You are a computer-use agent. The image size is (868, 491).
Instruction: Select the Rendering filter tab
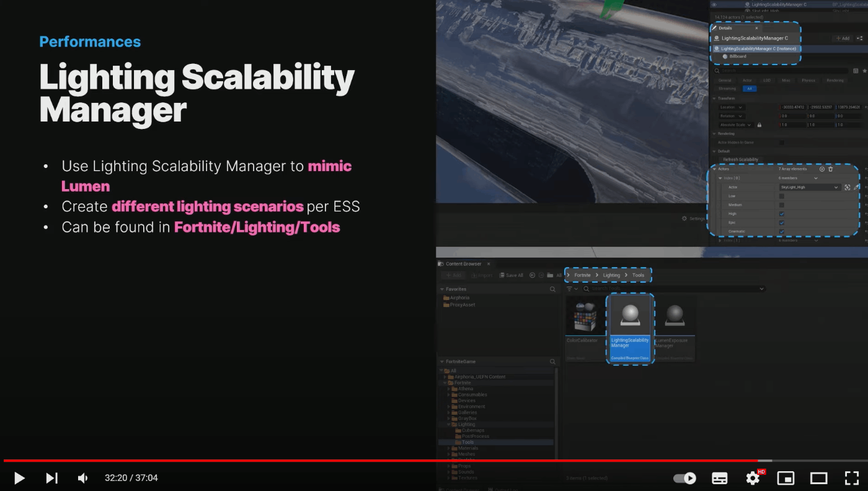click(835, 81)
